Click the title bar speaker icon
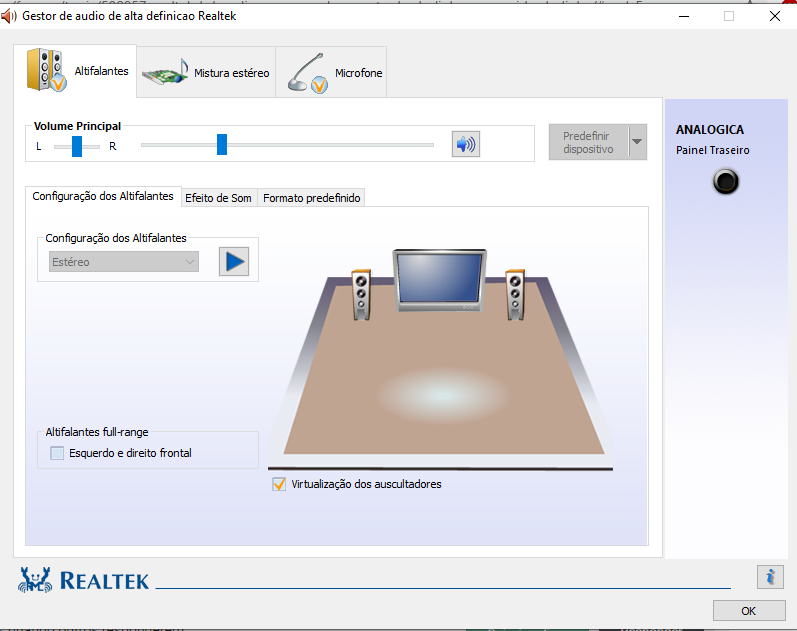 pyautogui.click(x=9, y=16)
